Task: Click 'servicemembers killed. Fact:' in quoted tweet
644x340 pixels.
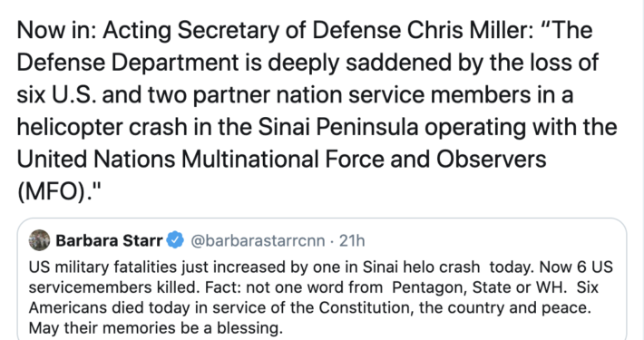Action: click(x=134, y=287)
